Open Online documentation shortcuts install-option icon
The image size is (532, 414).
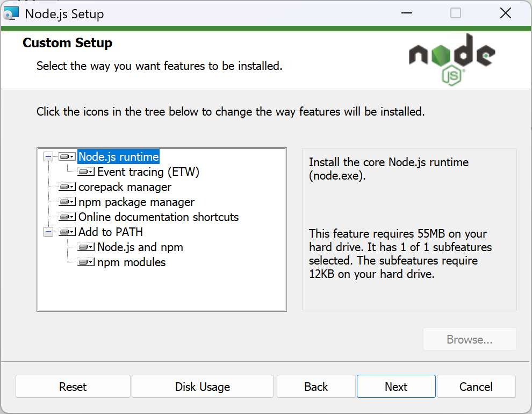(x=67, y=217)
